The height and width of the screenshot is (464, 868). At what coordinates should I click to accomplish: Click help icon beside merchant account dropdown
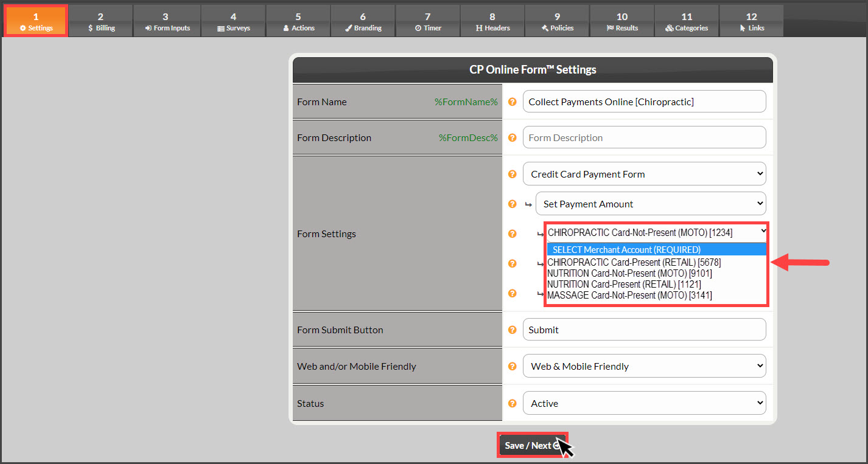[x=513, y=234]
